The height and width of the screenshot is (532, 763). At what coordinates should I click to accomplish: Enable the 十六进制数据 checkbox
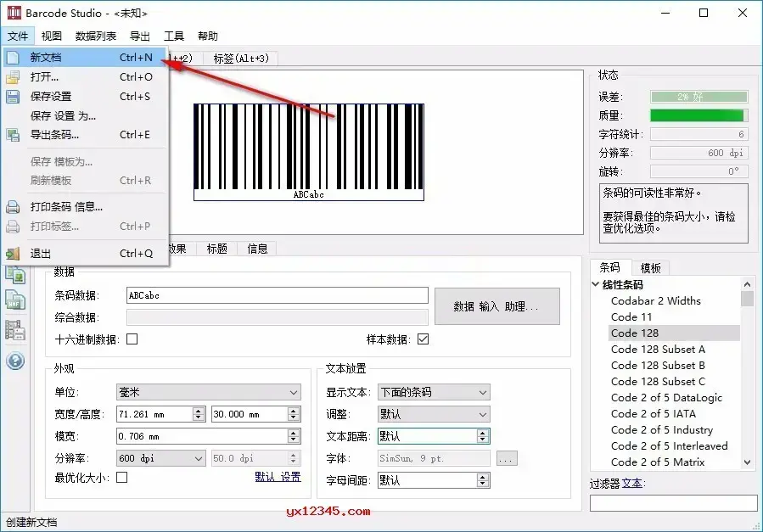pos(132,339)
